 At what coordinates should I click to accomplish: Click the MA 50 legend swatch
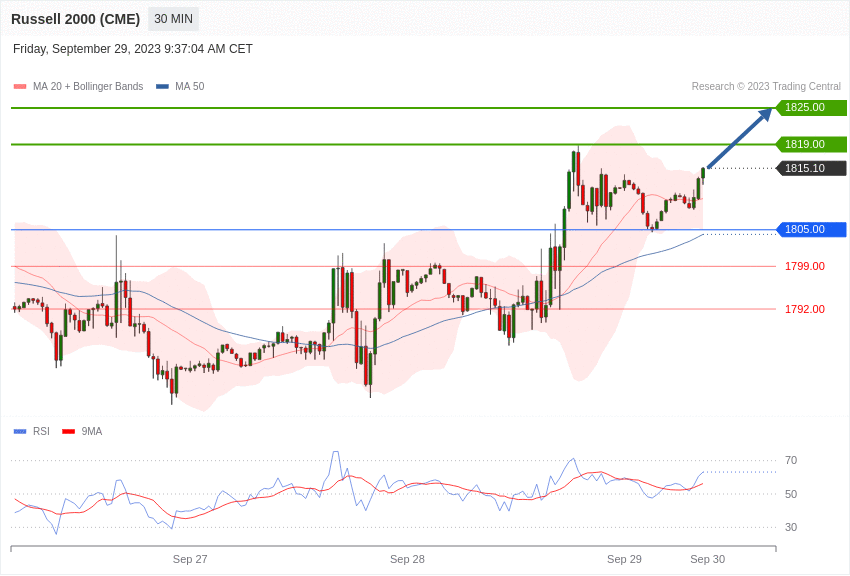click(x=163, y=86)
